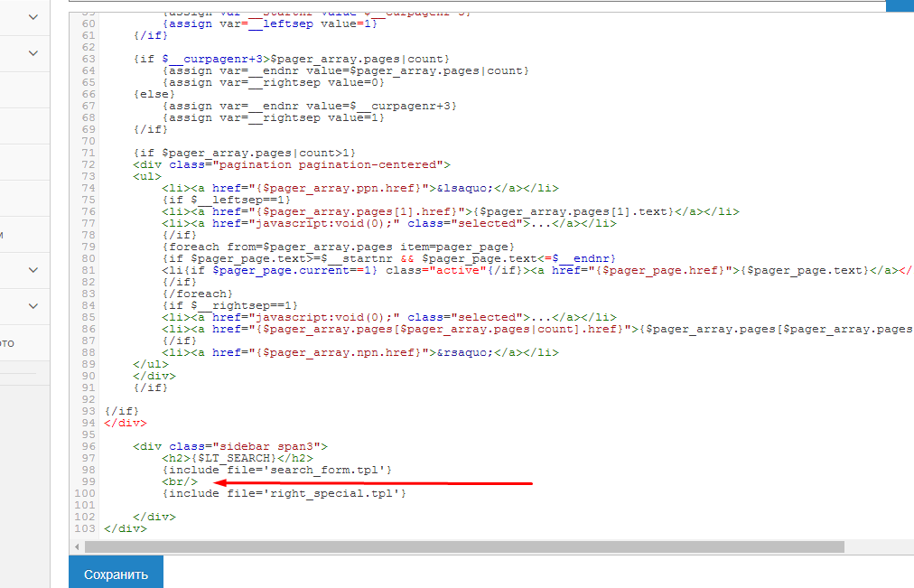The height and width of the screenshot is (588, 914).
Task: Expand the topmost sidebar chevron
Action: (x=33, y=17)
